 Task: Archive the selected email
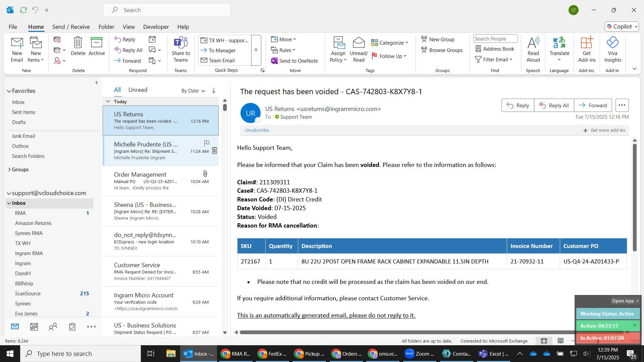coord(97,46)
